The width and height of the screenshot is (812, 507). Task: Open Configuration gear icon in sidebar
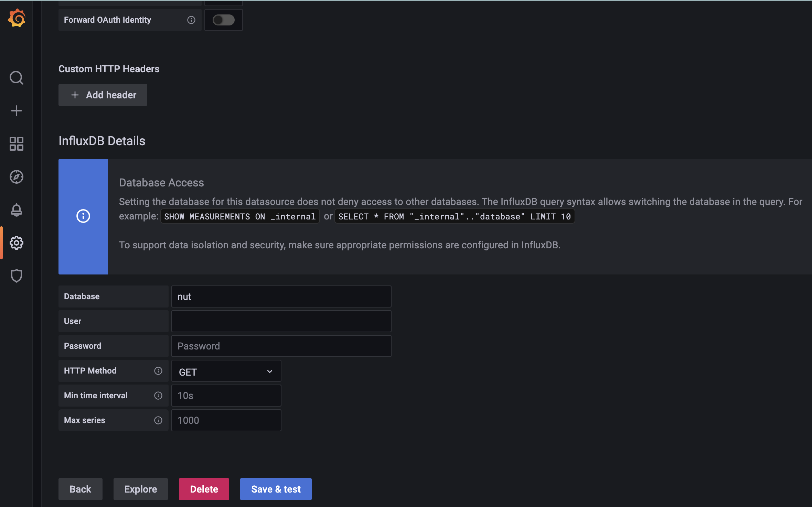point(17,243)
